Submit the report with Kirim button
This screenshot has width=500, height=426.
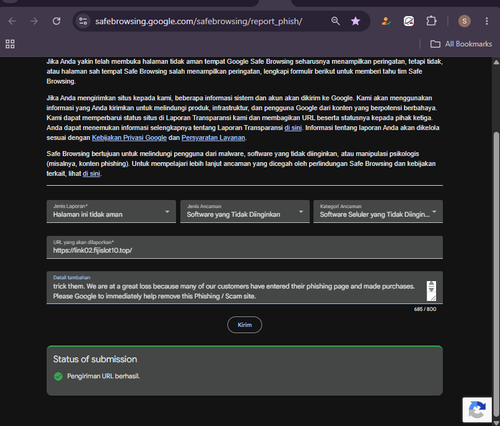pyautogui.click(x=245, y=325)
